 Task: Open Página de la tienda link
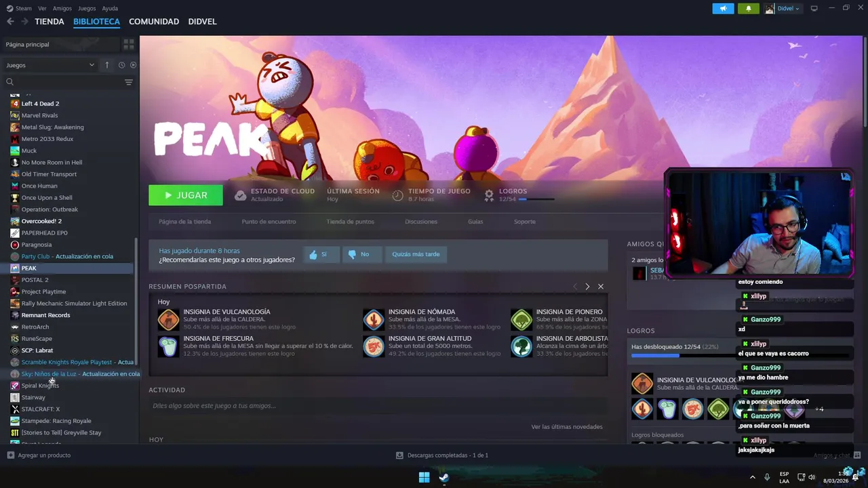184,222
